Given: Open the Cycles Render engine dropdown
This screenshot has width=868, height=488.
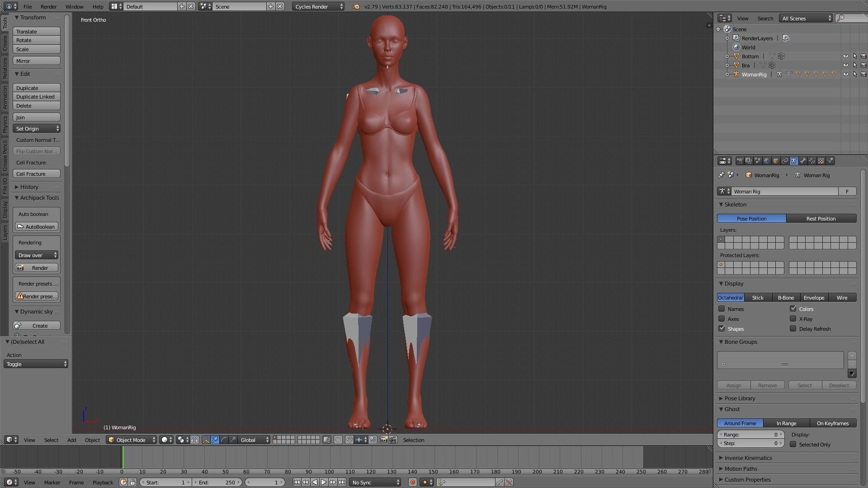Looking at the screenshot, I should click(x=318, y=7).
